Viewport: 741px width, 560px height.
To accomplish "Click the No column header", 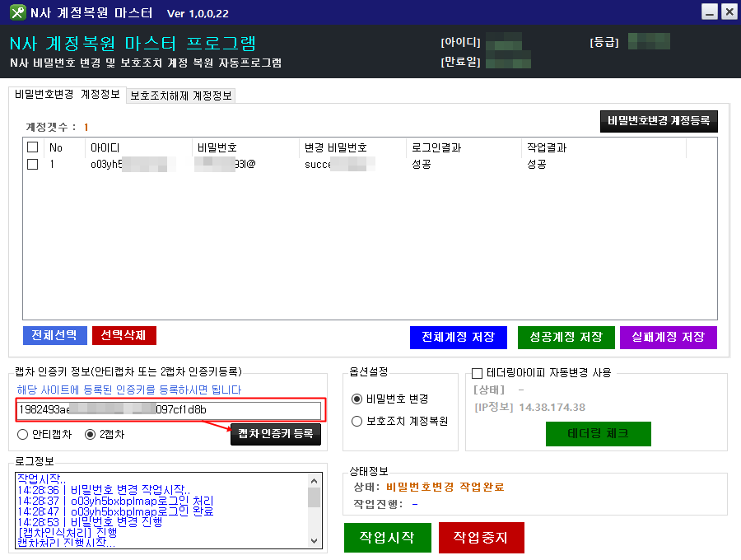I will [64, 147].
